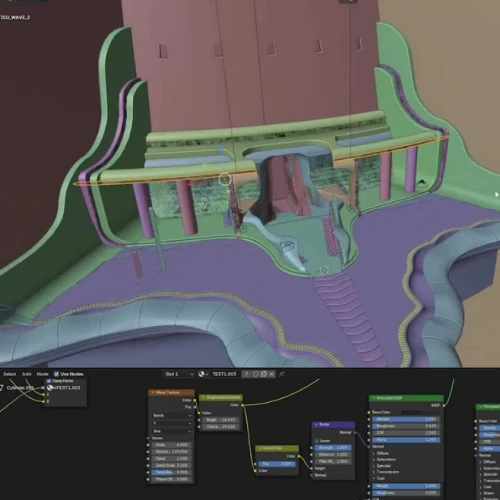Collapse the Bump node header arrow

(x=316, y=424)
